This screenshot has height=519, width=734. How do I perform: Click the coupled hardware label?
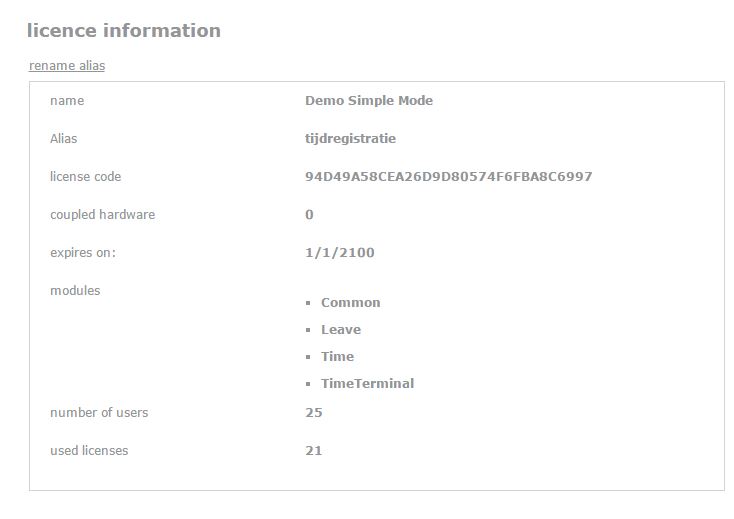[x=103, y=214]
